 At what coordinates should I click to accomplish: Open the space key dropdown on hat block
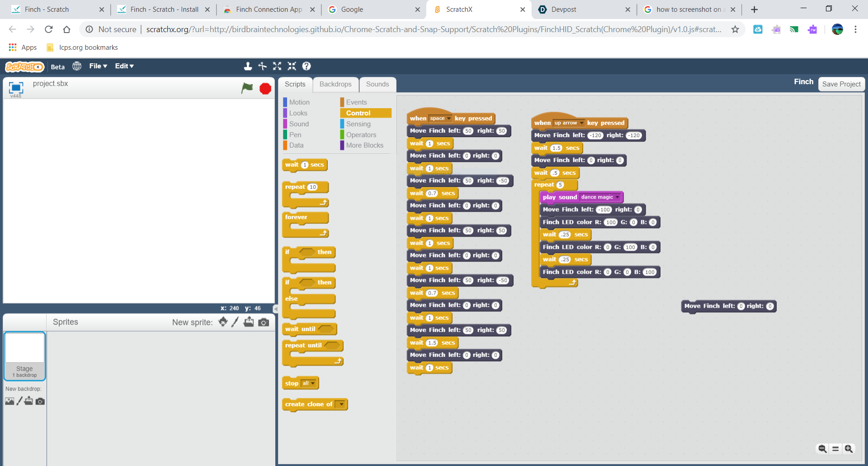(440, 119)
